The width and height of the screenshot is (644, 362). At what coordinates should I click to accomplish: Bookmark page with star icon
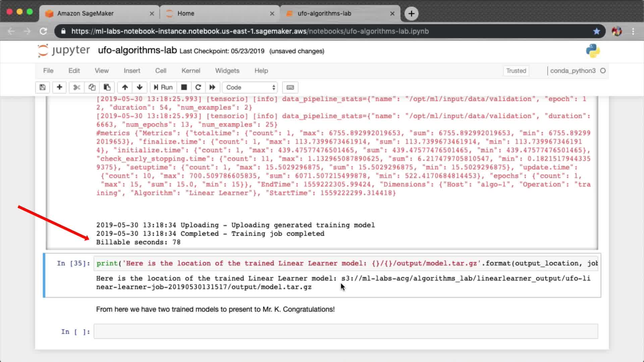[596, 31]
